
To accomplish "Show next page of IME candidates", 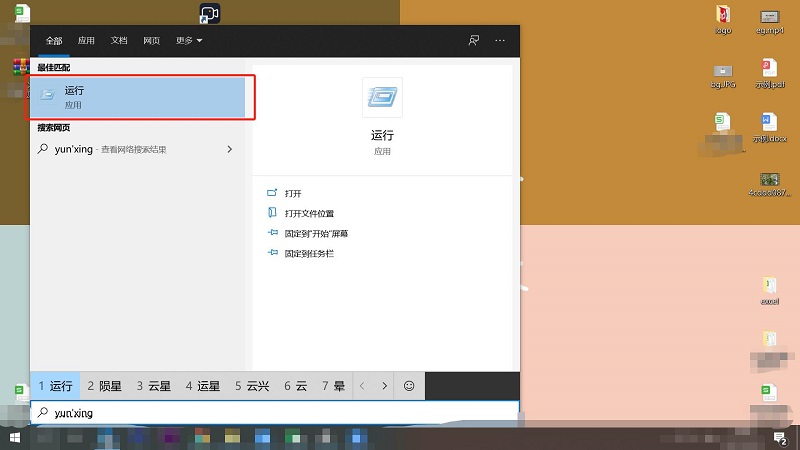I will (384, 385).
